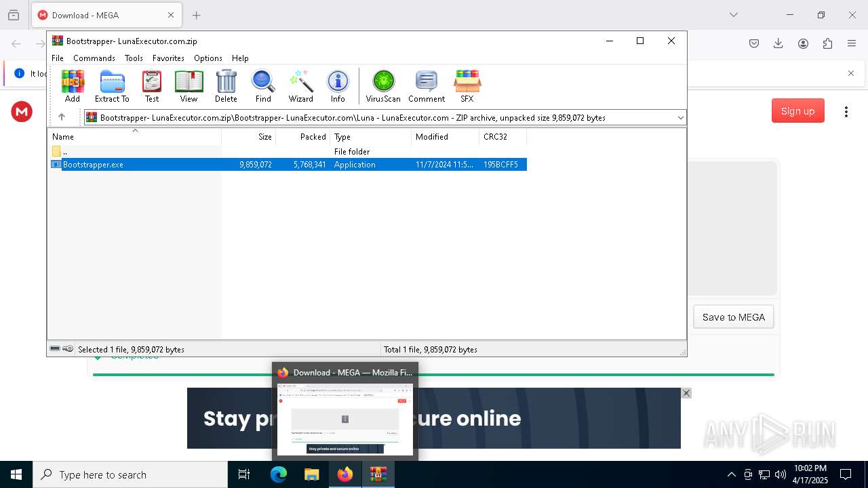Click the Find magnifier icon

263,86
